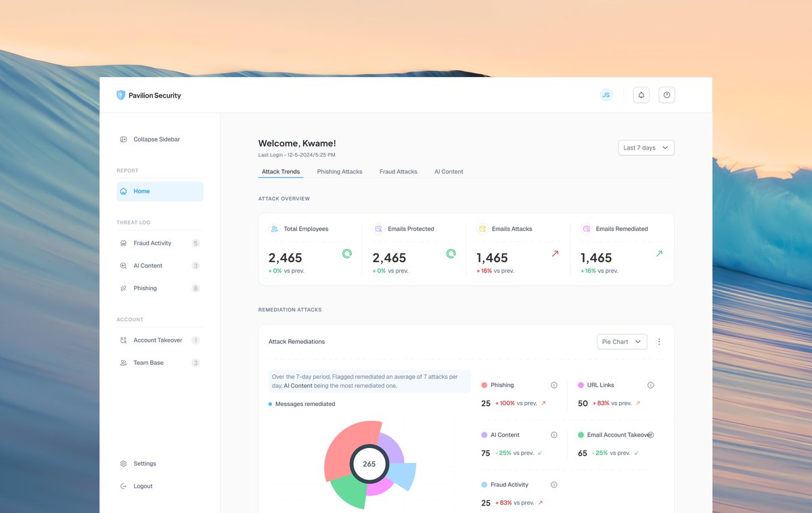Screen dimensions: 812x513
Task: Click the Emails Protected card icon
Action: pos(378,229)
